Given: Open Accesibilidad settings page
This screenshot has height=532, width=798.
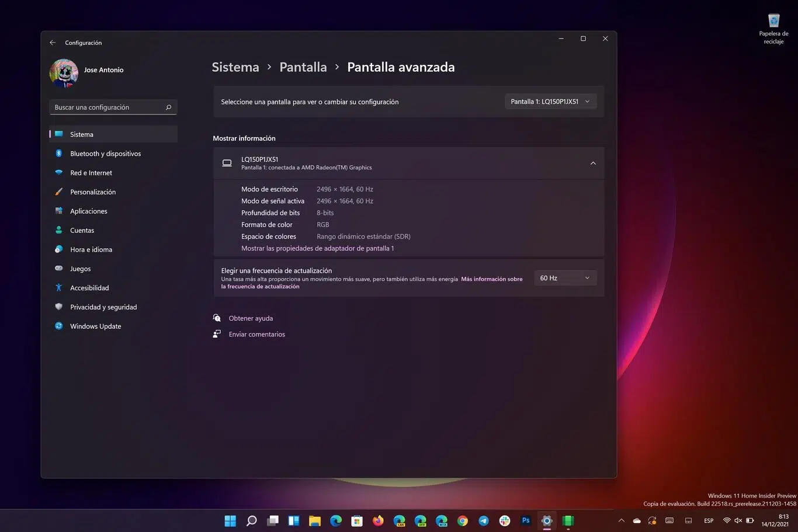Looking at the screenshot, I should click(x=89, y=288).
